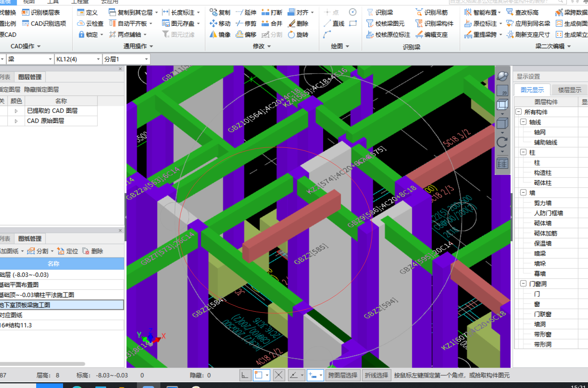The image size is (588, 388).
Task: Select the 修剪 (Trim) tool
Action: point(246,23)
